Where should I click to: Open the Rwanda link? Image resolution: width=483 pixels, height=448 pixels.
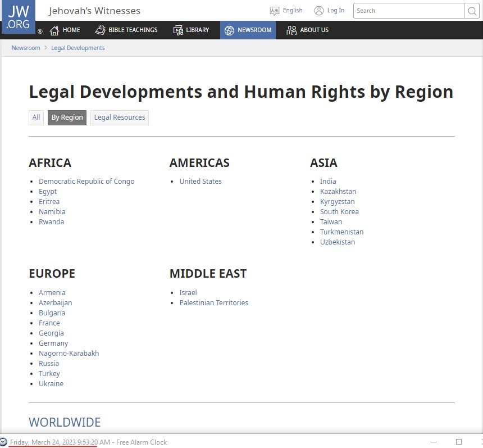52,222
